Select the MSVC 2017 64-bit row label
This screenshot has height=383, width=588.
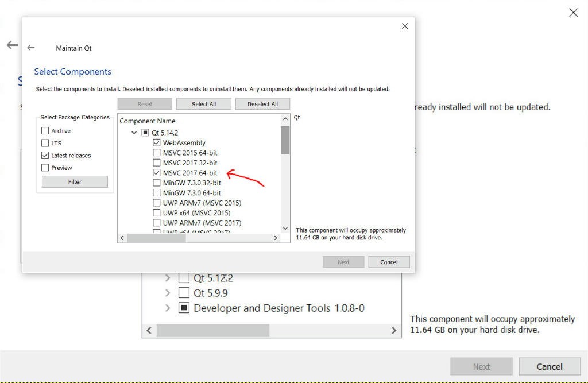click(190, 173)
